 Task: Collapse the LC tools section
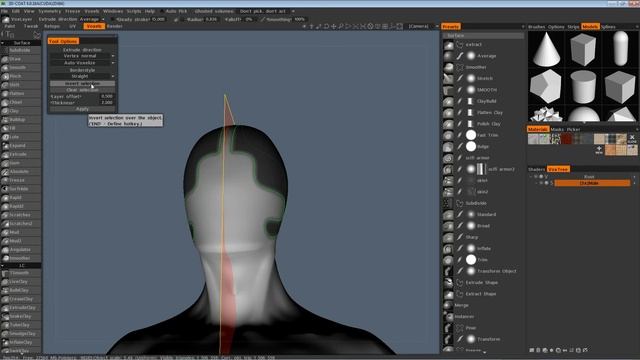[3, 266]
